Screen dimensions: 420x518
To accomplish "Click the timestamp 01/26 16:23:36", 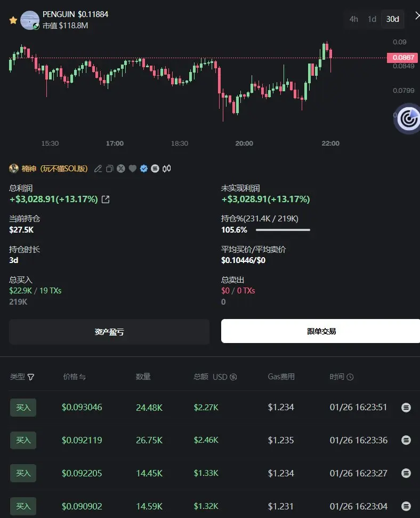I will click(359, 440).
